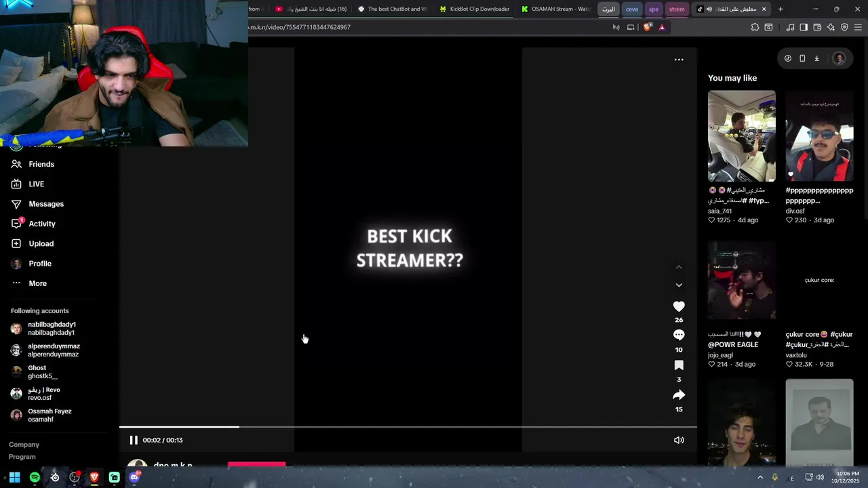
Task: Switch to The best ChatBot tab
Action: pyautogui.click(x=392, y=9)
